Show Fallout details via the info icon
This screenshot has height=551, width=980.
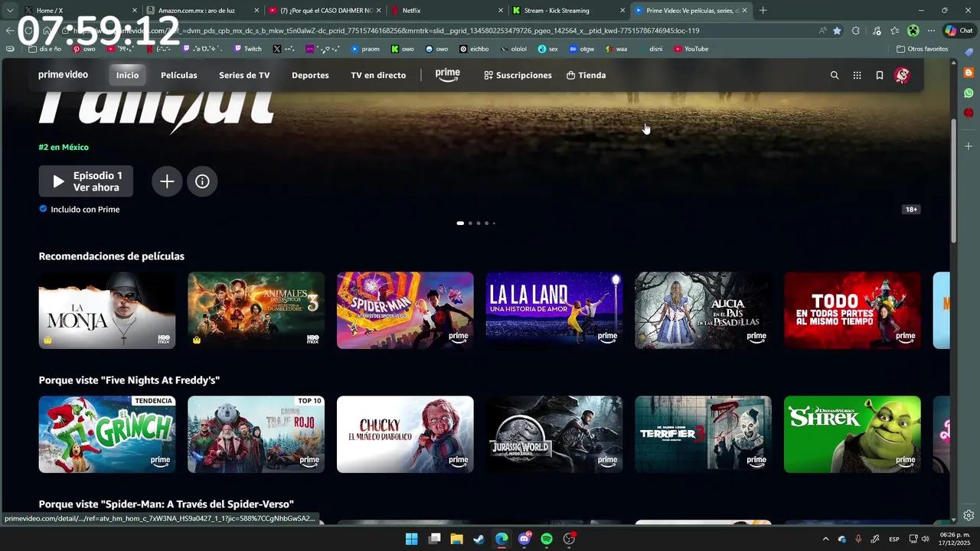[x=202, y=181]
